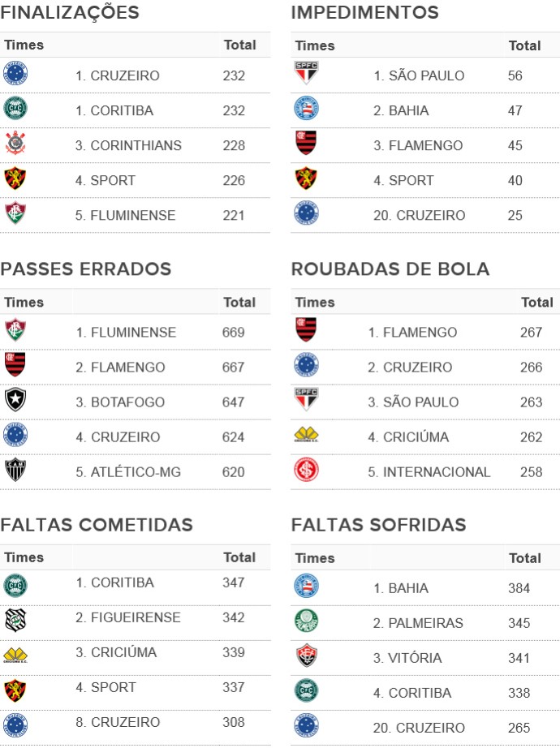Click Sport crest in Impedimentos table
Screen dimensions: 560x748
click(x=306, y=178)
